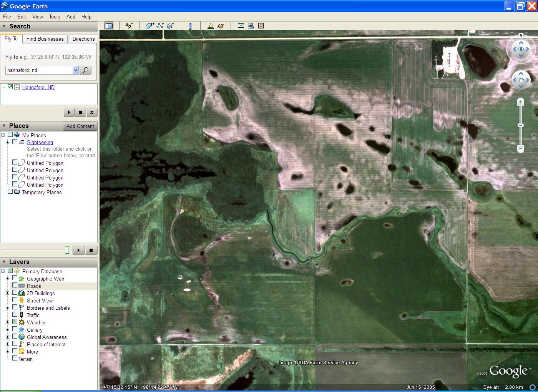The image size is (538, 392).
Task: Click the Print icon in the toolbar
Action: (251, 26)
